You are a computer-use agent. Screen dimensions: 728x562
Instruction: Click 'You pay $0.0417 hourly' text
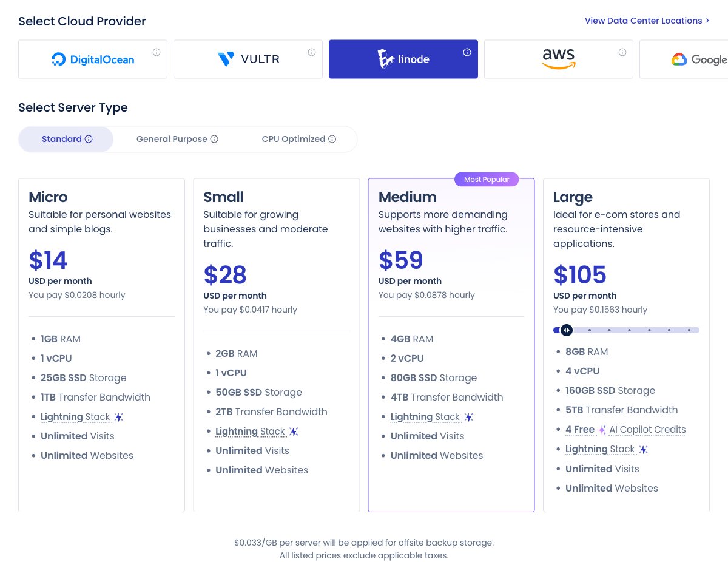[x=251, y=310]
